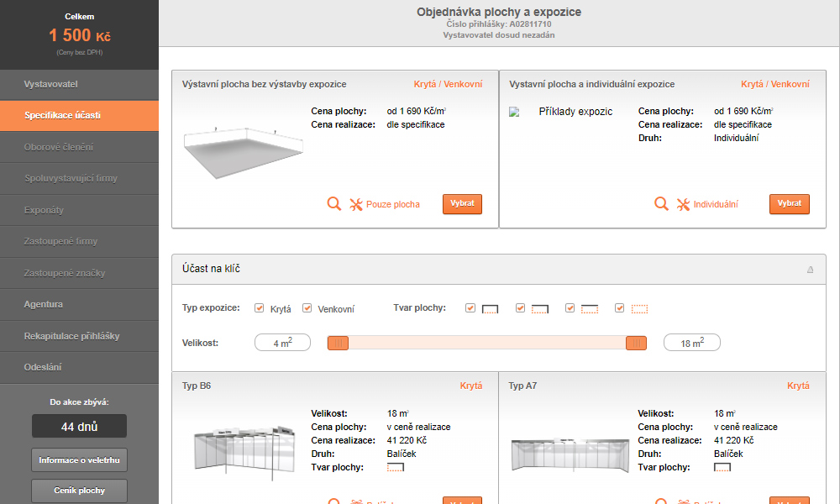Click tools icon beside Pouze plocha
Image resolution: width=840 pixels, height=504 pixels.
(x=355, y=204)
